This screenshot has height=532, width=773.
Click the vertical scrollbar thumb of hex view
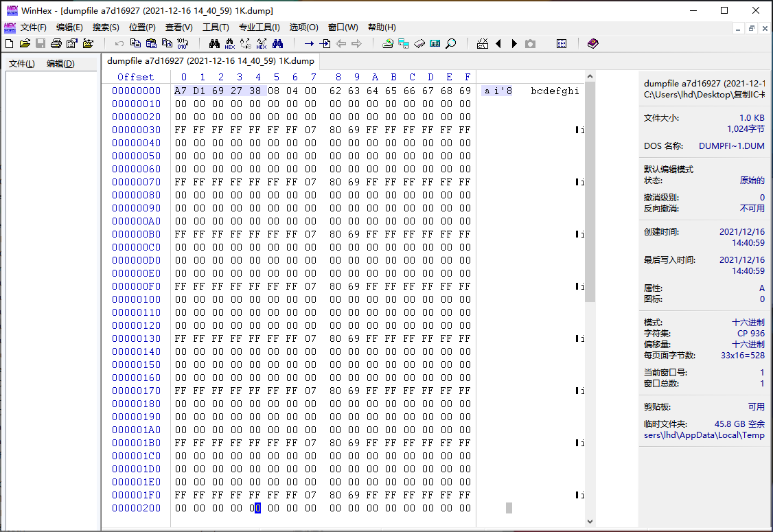590,192
